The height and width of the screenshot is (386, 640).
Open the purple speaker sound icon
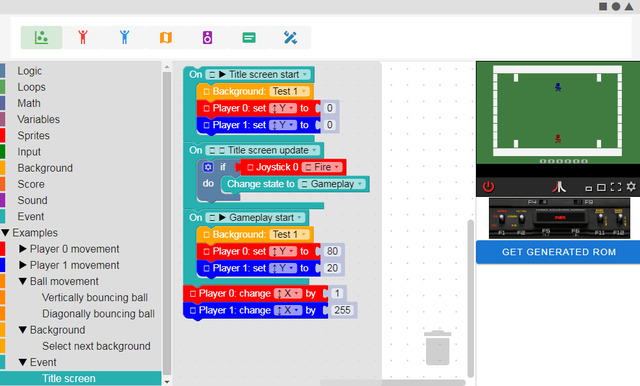point(207,38)
